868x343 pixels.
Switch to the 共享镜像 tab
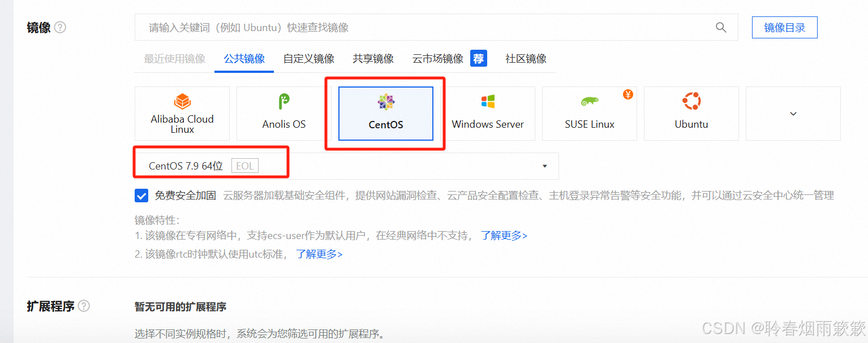point(373,59)
